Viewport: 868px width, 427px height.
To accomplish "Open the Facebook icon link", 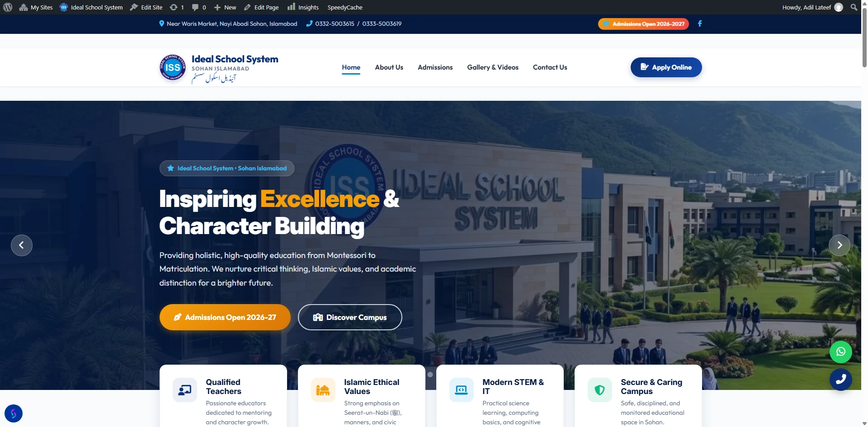I will pyautogui.click(x=699, y=23).
